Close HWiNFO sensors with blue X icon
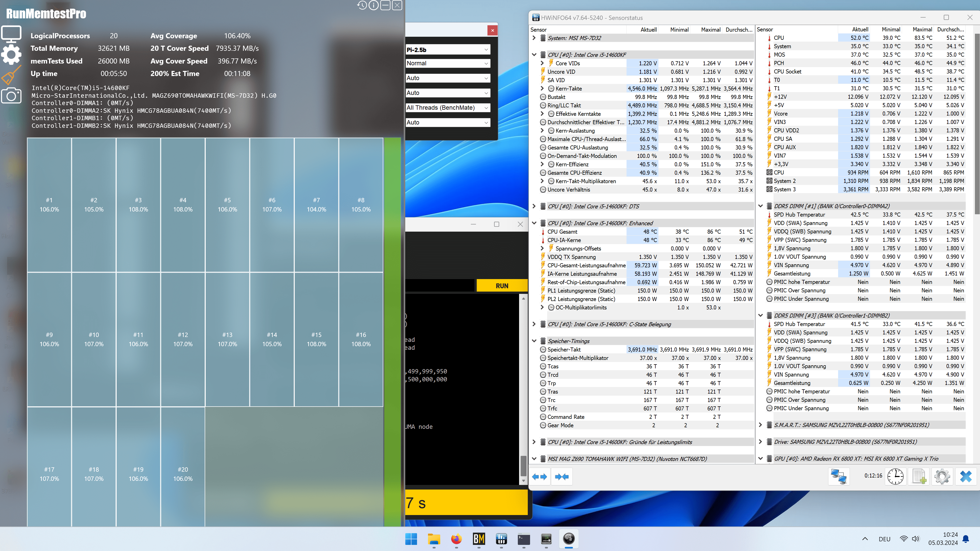This screenshot has height=551, width=980. 966,476
